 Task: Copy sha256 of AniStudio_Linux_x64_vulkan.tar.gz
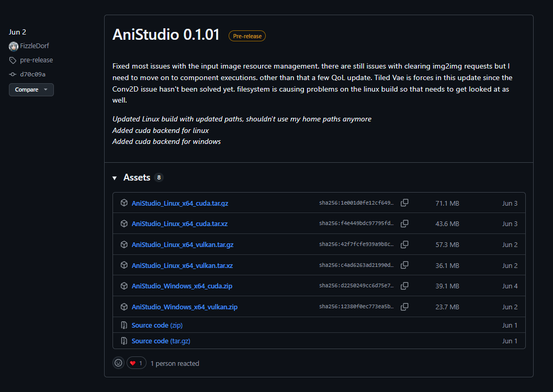(404, 244)
